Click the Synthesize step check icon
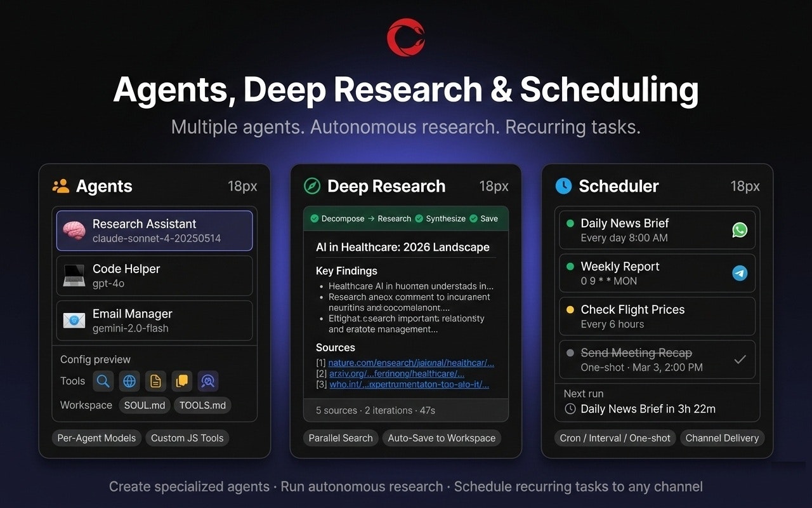This screenshot has width=812, height=508. pos(419,218)
